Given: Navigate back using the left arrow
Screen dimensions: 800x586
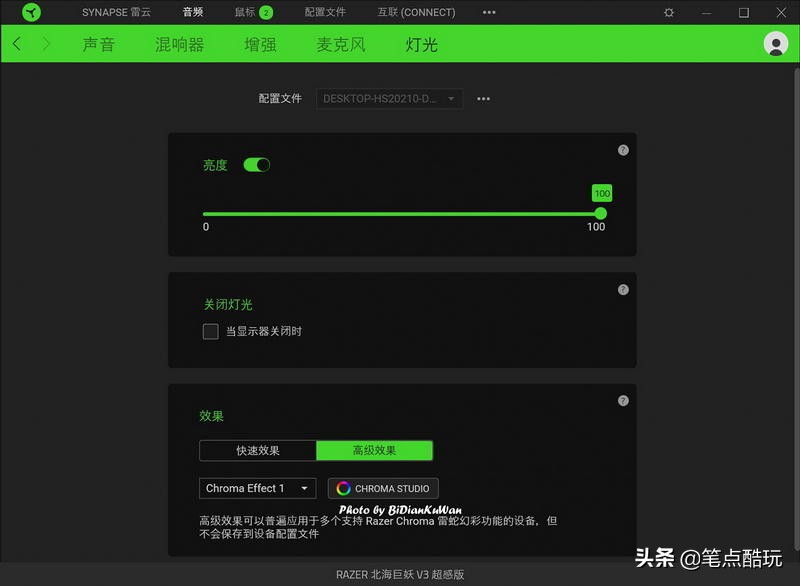Looking at the screenshot, I should click(x=17, y=44).
